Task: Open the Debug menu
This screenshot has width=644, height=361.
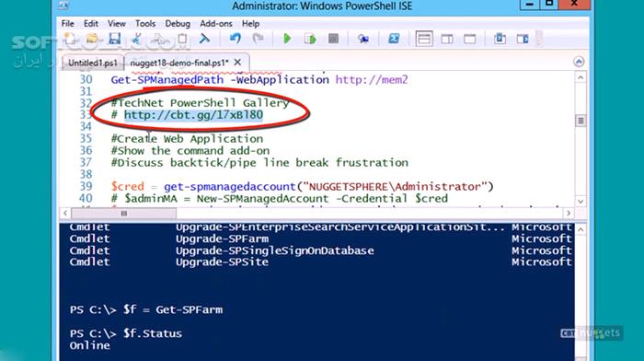Action: click(178, 23)
